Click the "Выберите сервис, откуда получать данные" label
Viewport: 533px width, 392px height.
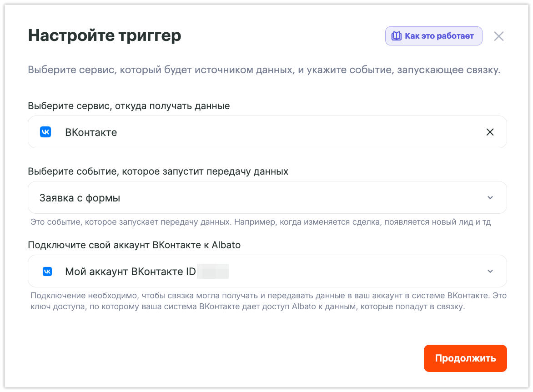tap(129, 106)
